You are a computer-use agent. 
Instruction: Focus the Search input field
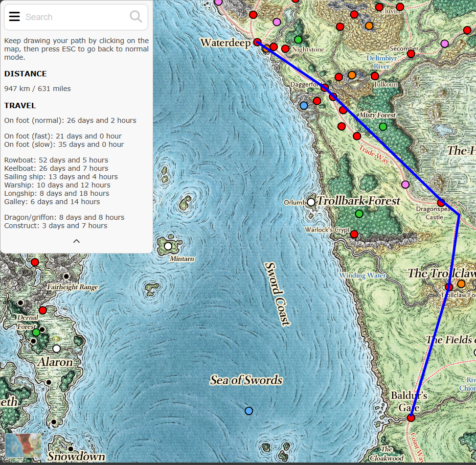coord(76,17)
